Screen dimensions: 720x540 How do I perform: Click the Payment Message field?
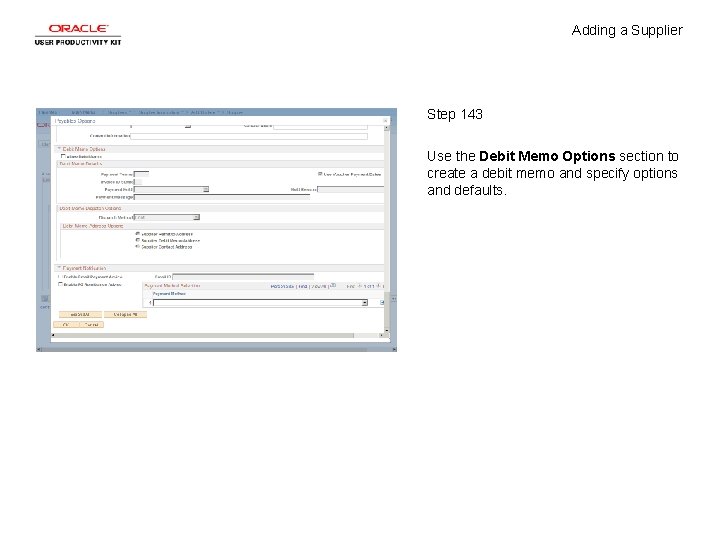click(222, 197)
